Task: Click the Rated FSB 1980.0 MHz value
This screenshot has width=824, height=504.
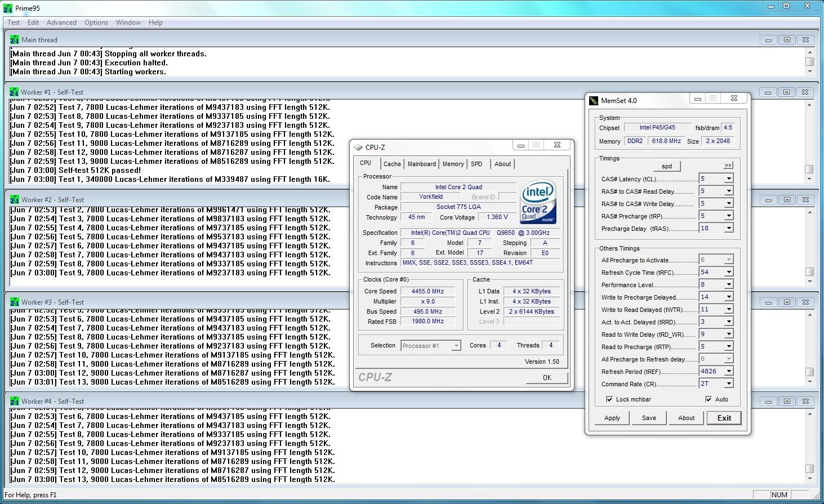Action: tap(428, 322)
